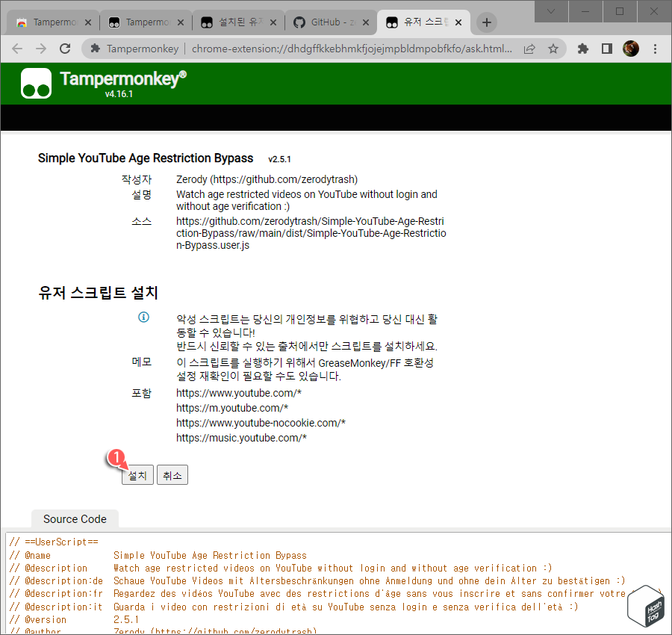Image resolution: width=672 pixels, height=635 pixels.
Task: Maximize the Chrome window
Action: [620, 11]
